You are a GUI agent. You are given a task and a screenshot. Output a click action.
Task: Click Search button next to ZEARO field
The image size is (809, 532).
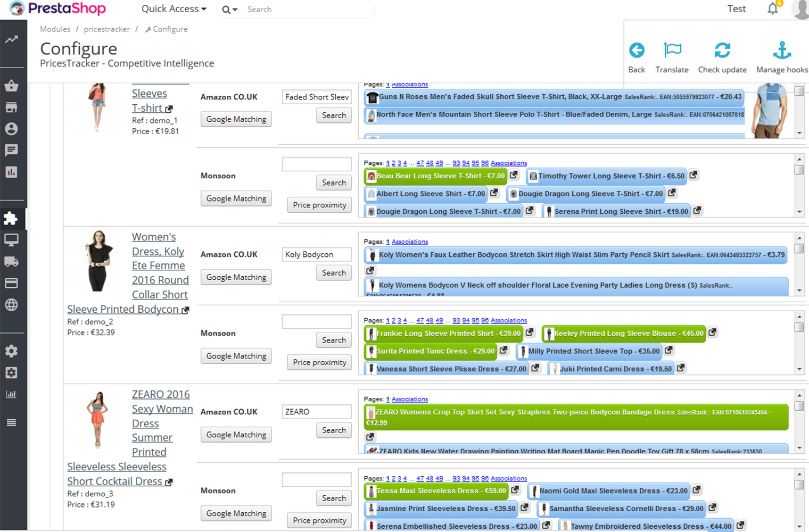334,430
